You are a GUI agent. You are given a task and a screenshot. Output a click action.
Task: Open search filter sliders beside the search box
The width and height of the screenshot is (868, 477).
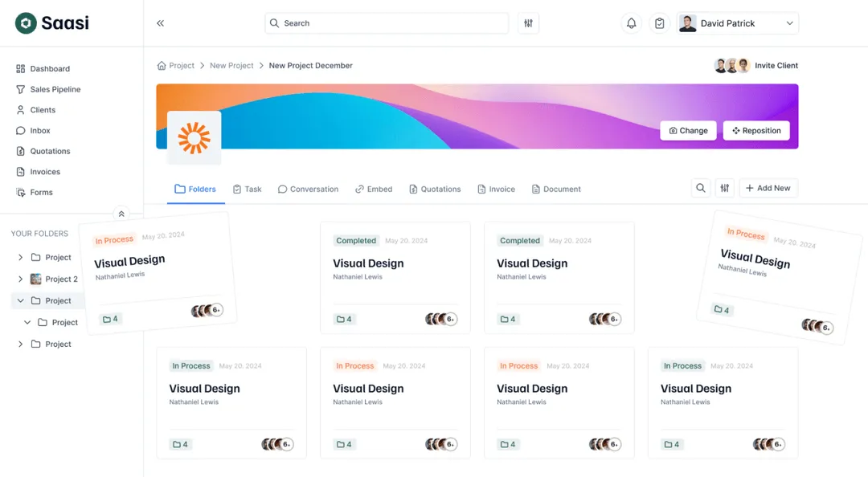(x=528, y=23)
